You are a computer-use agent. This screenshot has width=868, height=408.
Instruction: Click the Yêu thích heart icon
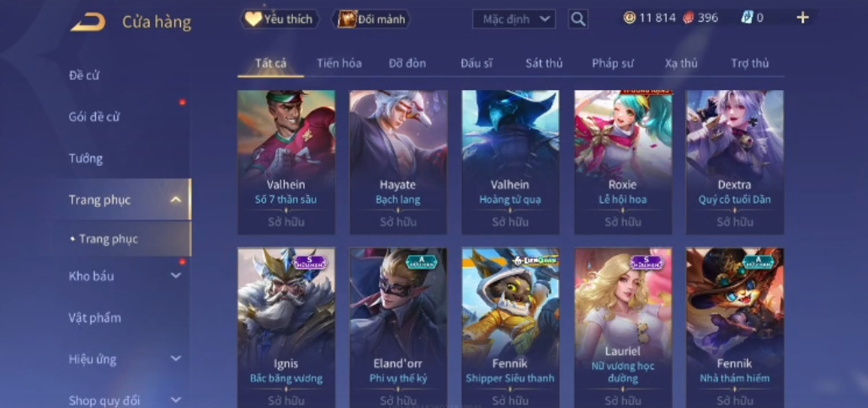(x=253, y=19)
